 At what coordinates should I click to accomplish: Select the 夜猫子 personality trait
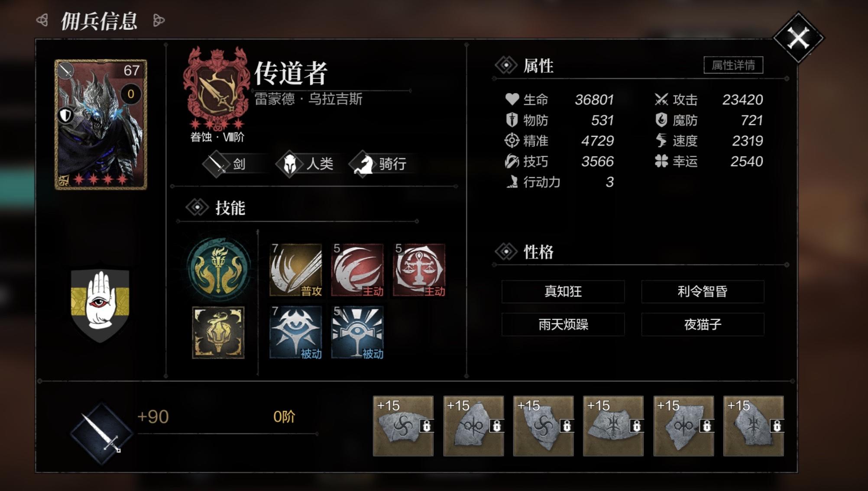coord(703,324)
